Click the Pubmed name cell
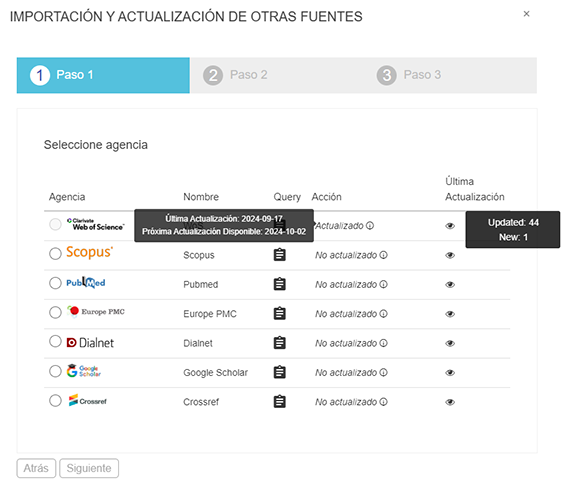 (x=201, y=284)
